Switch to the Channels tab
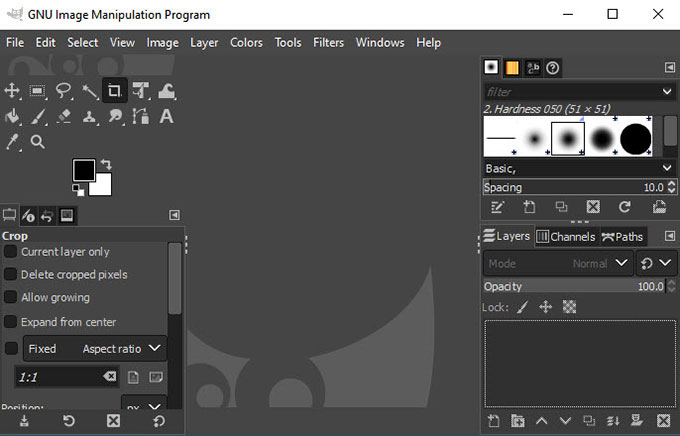The image size is (680, 436). click(566, 236)
